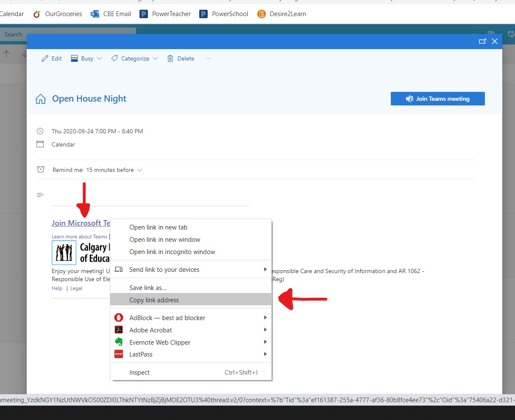Click the calendar icon beside Calendar label

40,144
